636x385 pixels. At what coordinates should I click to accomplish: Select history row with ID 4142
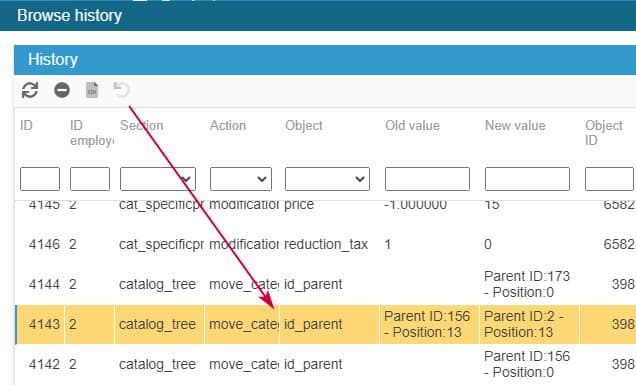[325, 364]
